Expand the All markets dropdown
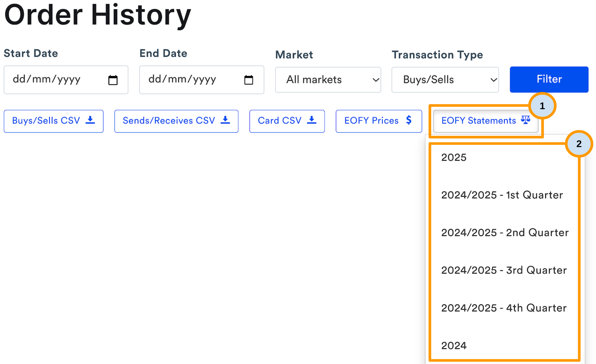 [x=328, y=80]
